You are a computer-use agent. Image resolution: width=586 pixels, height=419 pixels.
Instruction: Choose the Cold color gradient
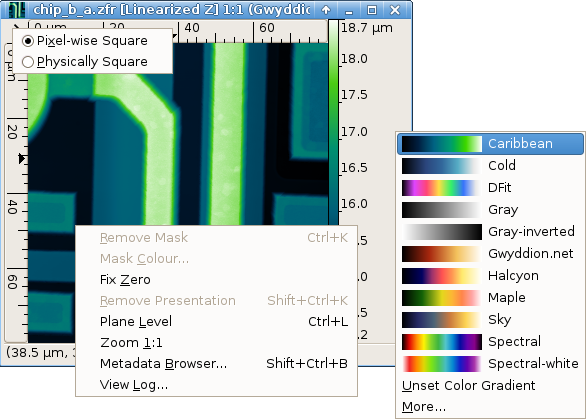pyautogui.click(x=490, y=166)
